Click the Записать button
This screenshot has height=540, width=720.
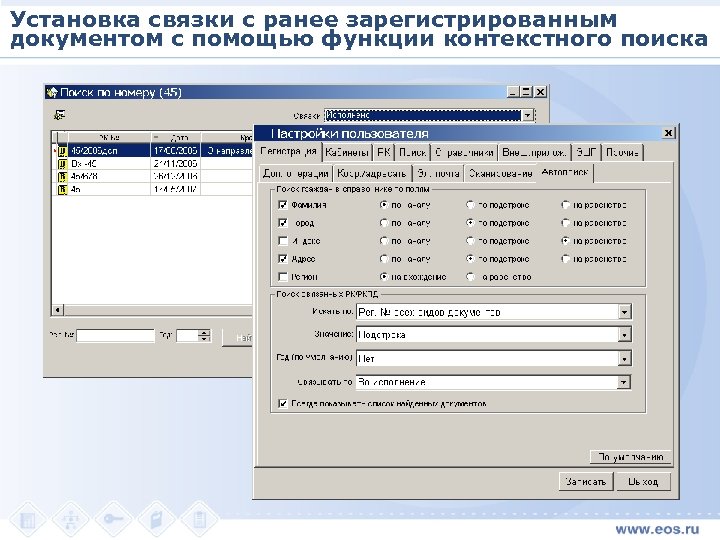pyautogui.click(x=586, y=482)
